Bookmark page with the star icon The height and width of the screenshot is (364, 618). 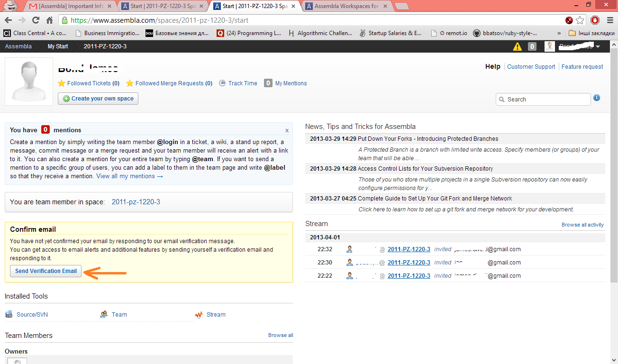pyautogui.click(x=580, y=20)
